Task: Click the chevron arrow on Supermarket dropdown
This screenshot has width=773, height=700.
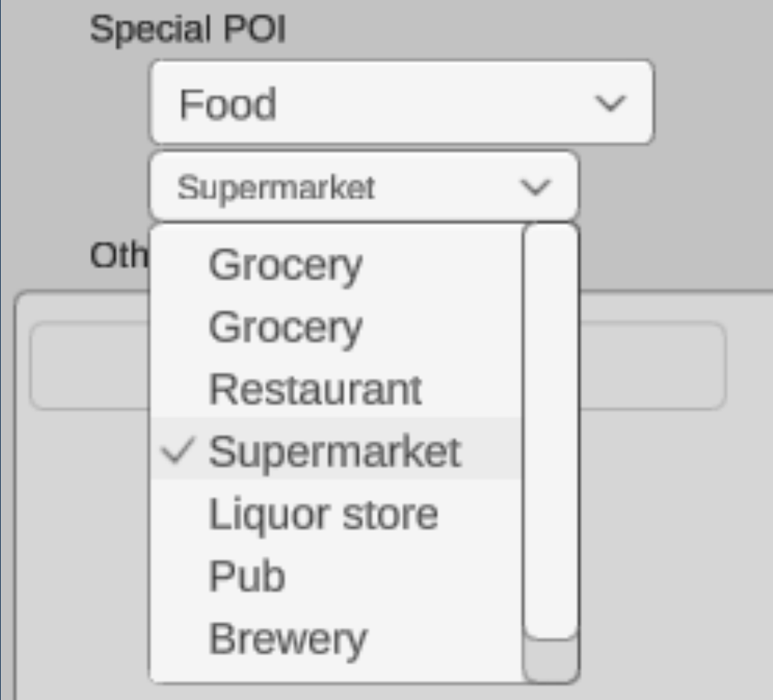Action: tap(536, 188)
